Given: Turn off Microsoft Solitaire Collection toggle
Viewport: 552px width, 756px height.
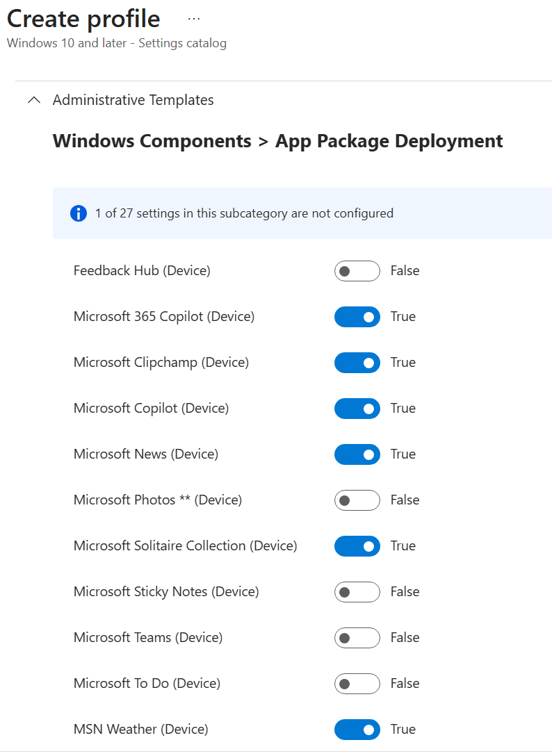Looking at the screenshot, I should (357, 546).
